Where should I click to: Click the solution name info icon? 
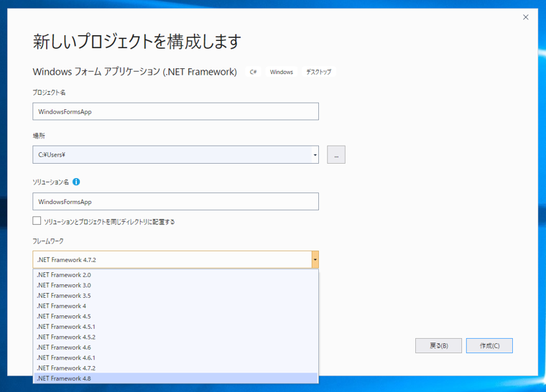pos(76,182)
